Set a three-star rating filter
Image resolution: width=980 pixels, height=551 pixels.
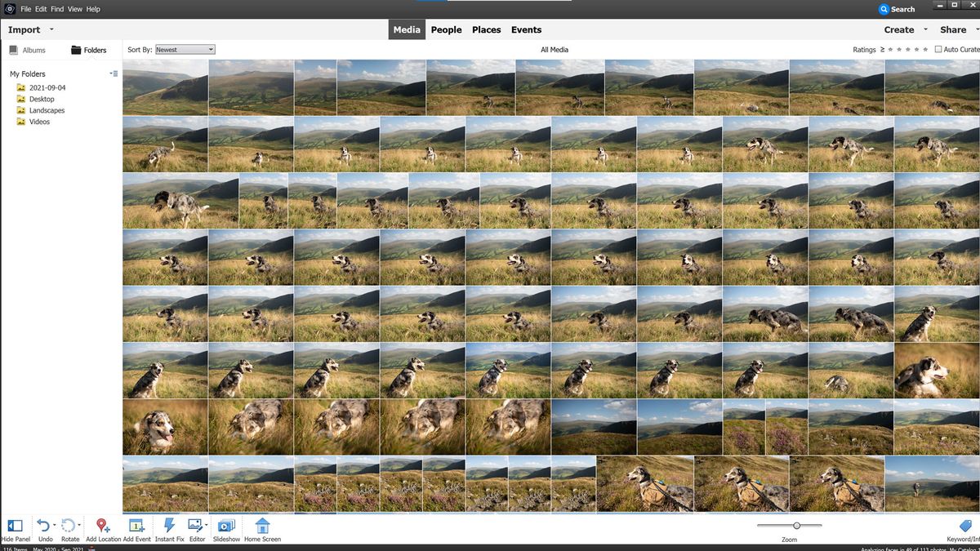[906, 49]
